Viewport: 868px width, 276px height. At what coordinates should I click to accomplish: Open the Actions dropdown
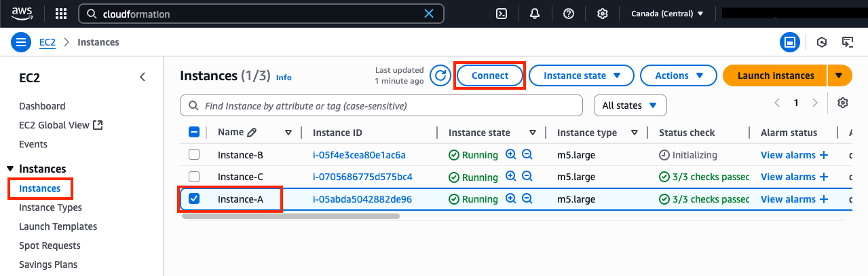[679, 75]
